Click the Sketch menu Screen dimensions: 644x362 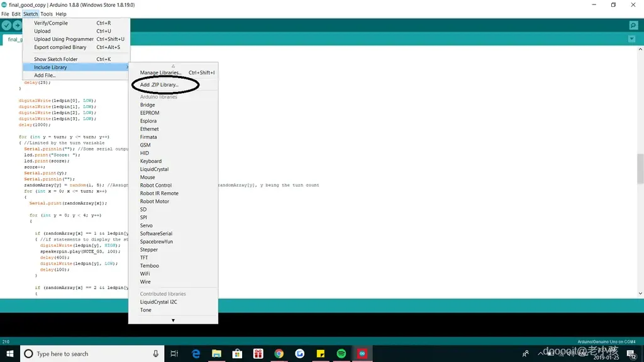[x=30, y=14]
